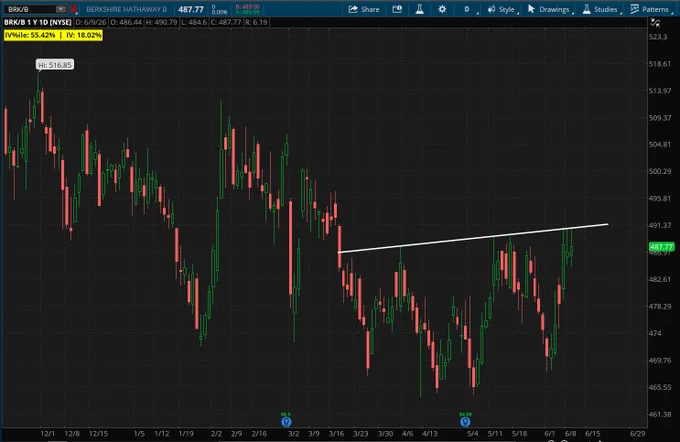
Task: Click the blue event marker near 5/4
Action: click(x=465, y=422)
